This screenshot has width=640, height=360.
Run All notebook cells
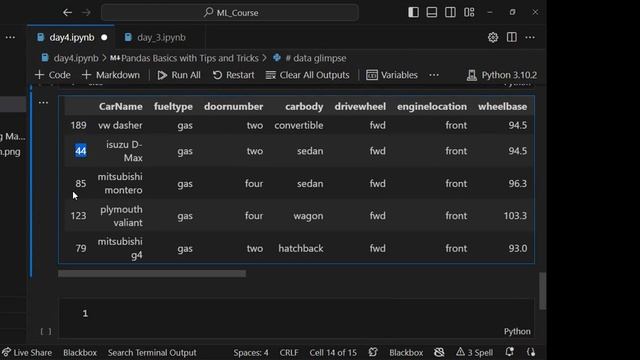pyautogui.click(x=179, y=75)
